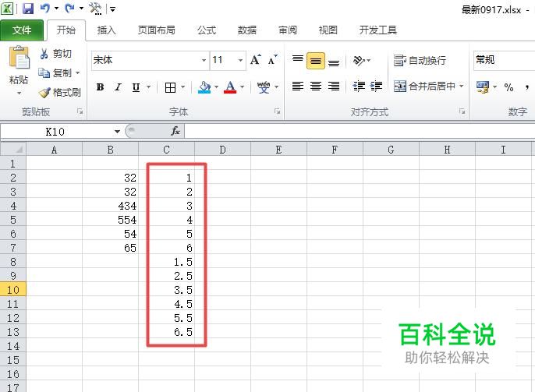
Task: Switch to the 视图 tab
Action: (328, 30)
